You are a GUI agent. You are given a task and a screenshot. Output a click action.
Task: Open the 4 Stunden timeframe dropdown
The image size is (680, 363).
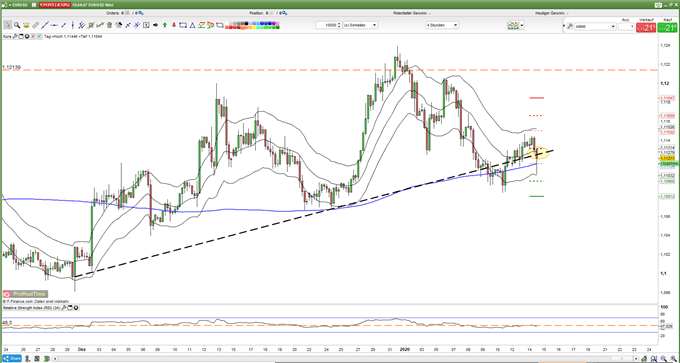(442, 25)
